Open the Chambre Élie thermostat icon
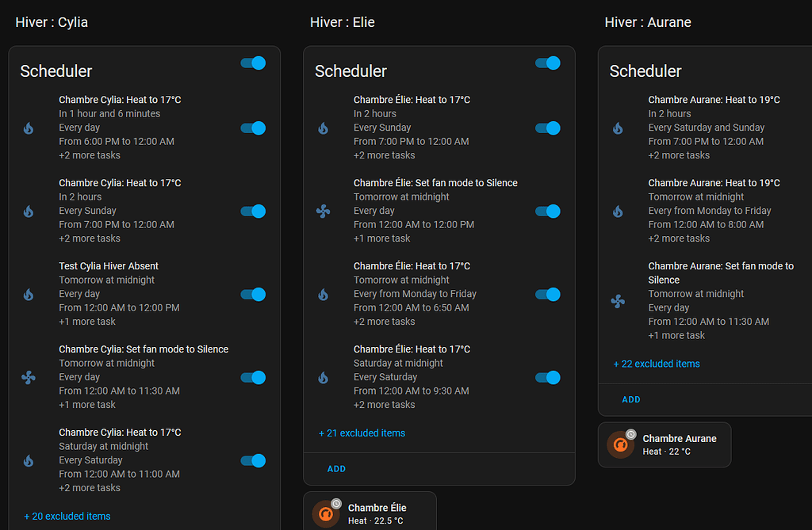Screen dimensions: 812x530 tap(325, 514)
